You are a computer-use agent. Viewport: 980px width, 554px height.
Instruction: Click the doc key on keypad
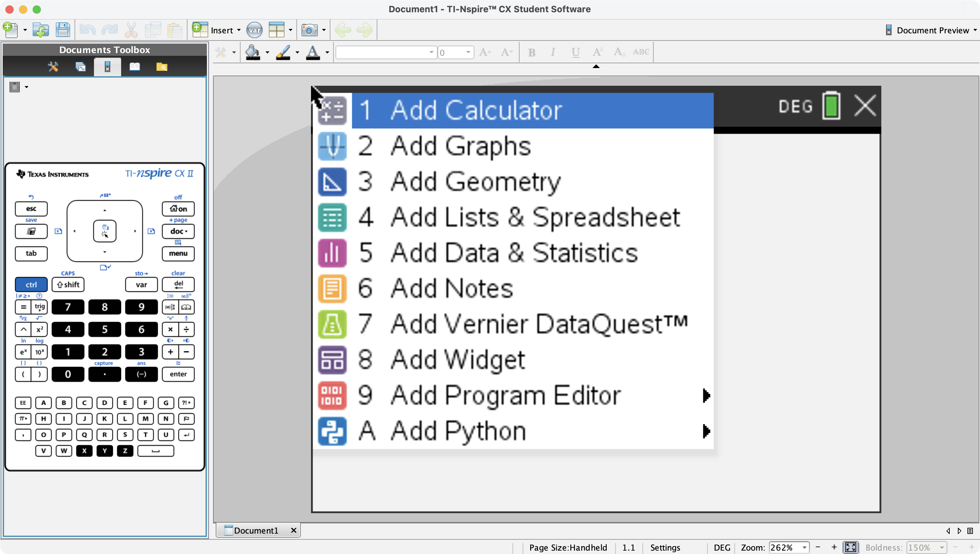coord(178,231)
